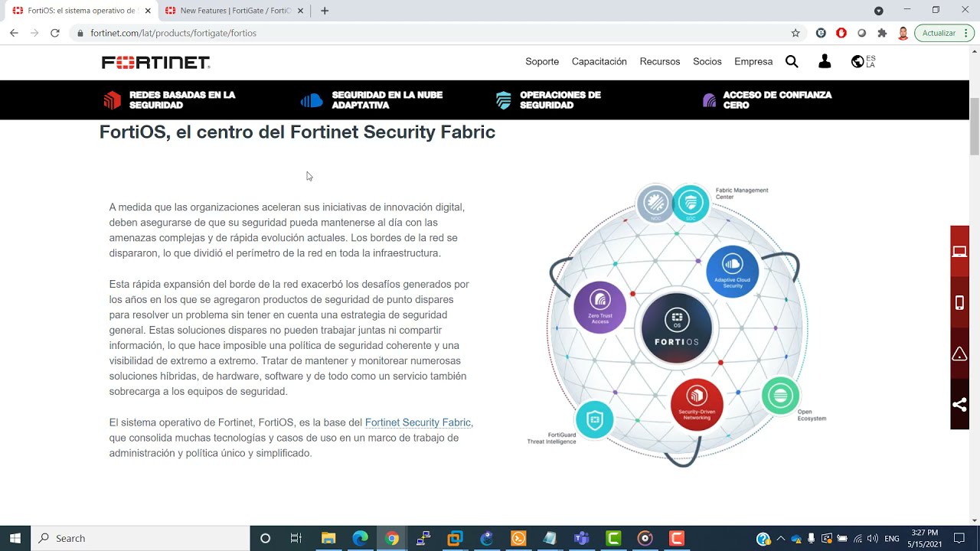Open Microsoft Edge from the taskbar
The width and height of the screenshot is (980, 551).
point(360,539)
